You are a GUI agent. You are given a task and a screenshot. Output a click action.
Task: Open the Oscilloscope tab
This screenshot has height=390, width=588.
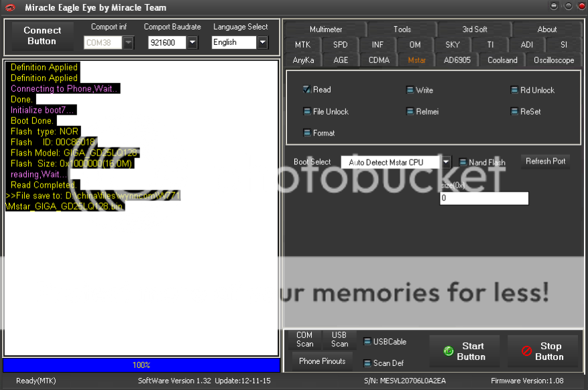tap(554, 60)
